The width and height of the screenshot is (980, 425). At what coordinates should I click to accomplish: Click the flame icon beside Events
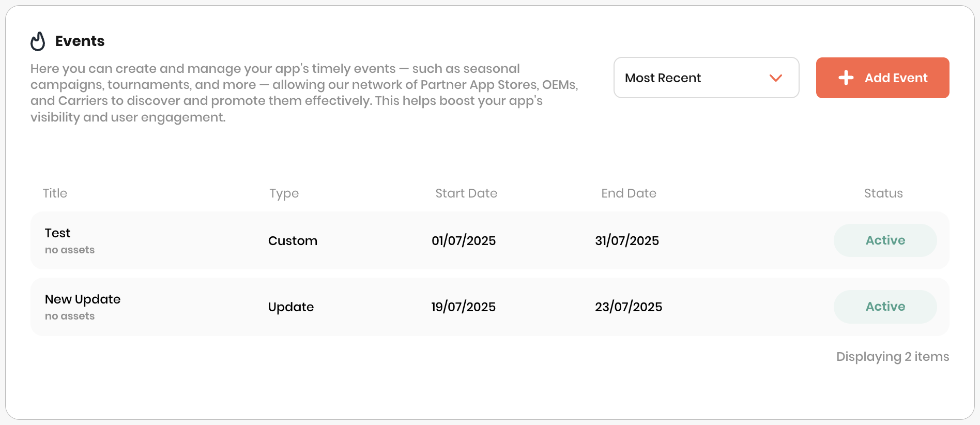coord(38,41)
